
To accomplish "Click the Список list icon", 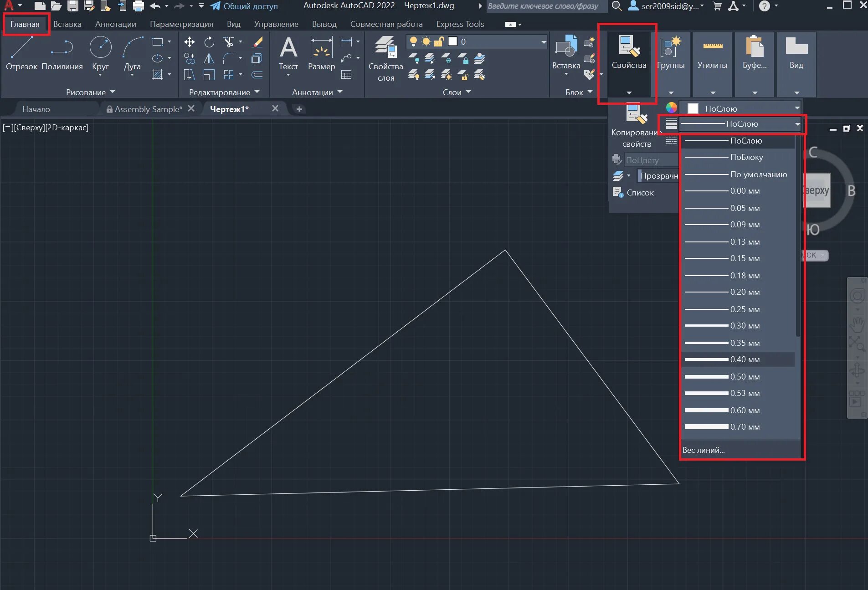I will [x=618, y=192].
